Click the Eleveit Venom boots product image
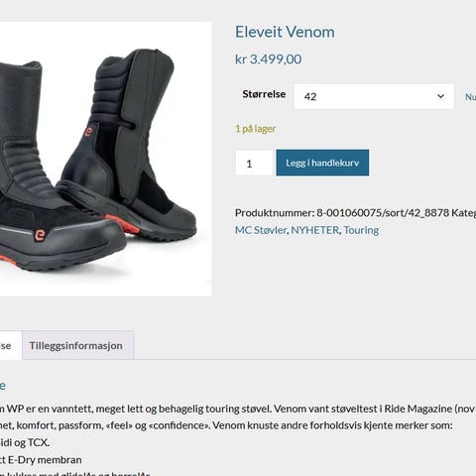 click(105, 159)
